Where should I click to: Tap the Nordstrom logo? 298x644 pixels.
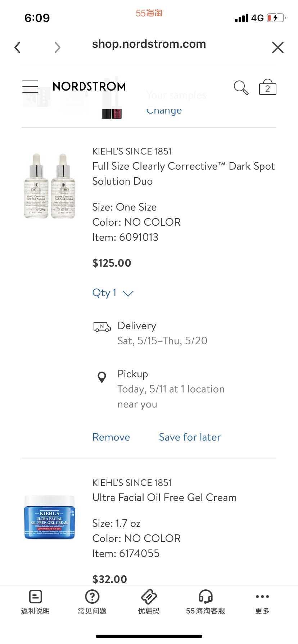(89, 87)
